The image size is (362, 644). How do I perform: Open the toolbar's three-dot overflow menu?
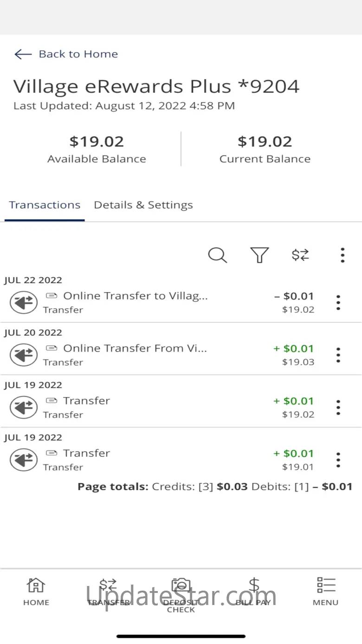(343, 255)
